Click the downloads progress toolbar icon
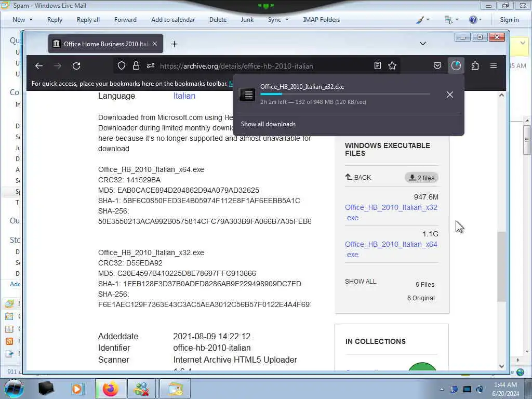Screen dimensions: 532x399 pos(456,65)
